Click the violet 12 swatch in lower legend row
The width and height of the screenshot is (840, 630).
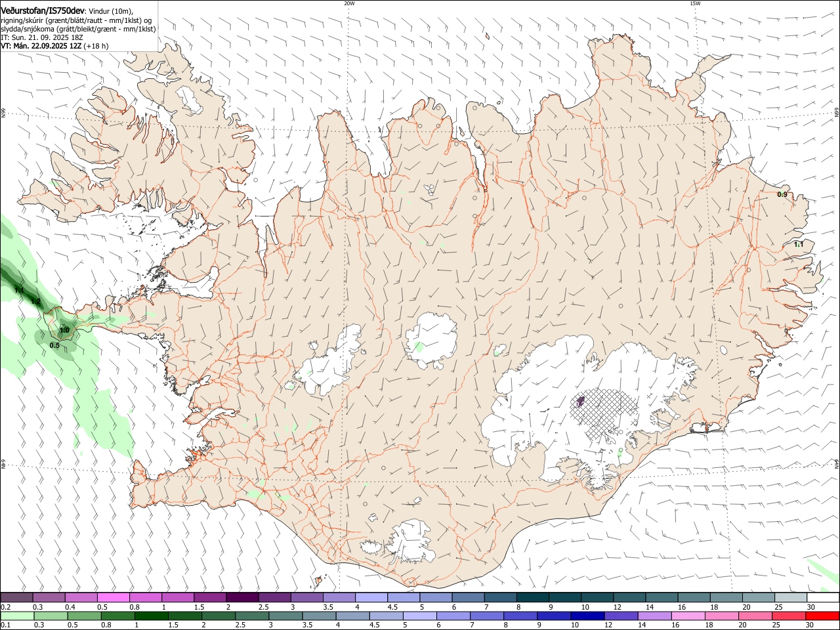[x=621, y=616]
